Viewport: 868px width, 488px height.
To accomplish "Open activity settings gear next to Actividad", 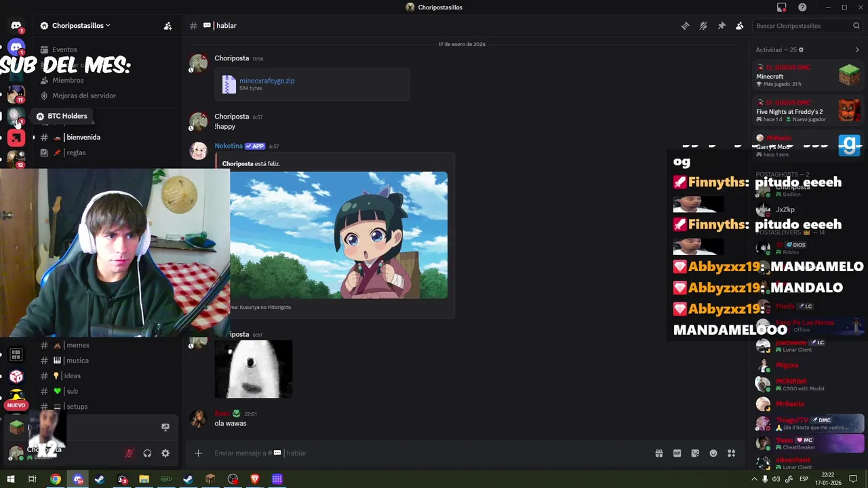I will 801,49.
